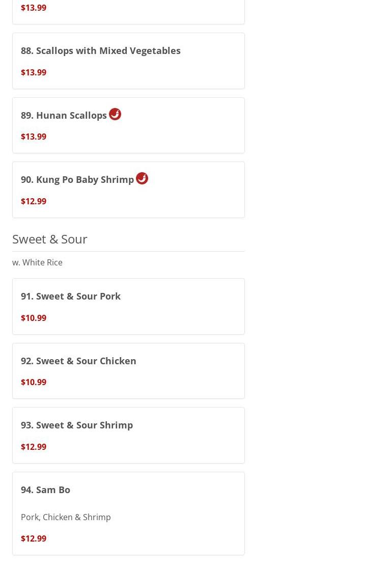The image size is (392, 567).
Task: Choose 90. Kung Po Baby Shrimp dish
Action: (77, 180)
